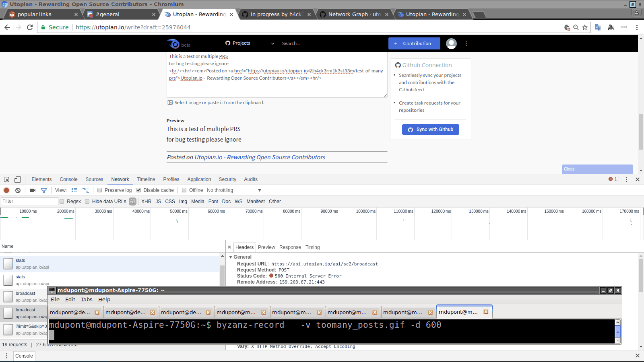The height and width of the screenshot is (362, 644).
Task: Open the Network DevTools tab
Action: (x=120, y=179)
